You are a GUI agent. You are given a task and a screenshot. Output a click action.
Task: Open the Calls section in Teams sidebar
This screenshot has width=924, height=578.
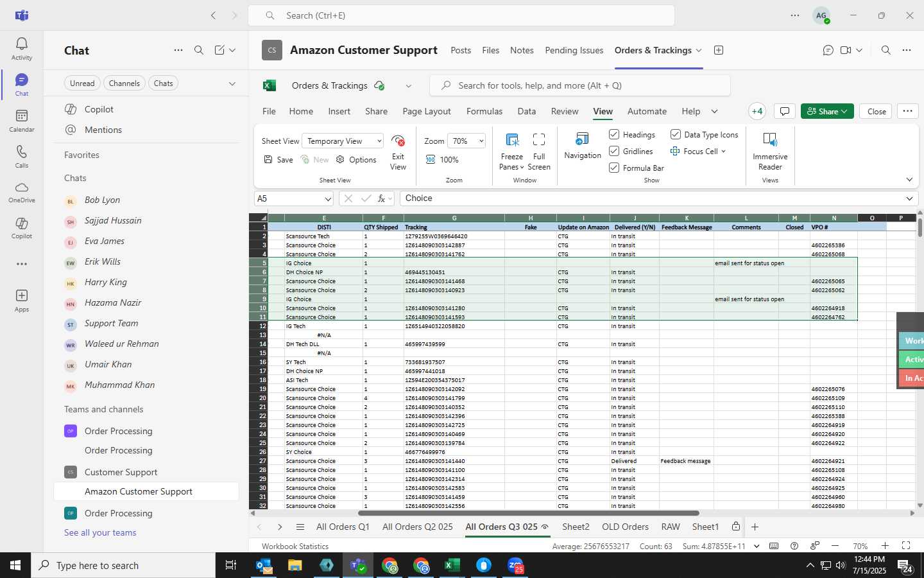[21, 157]
